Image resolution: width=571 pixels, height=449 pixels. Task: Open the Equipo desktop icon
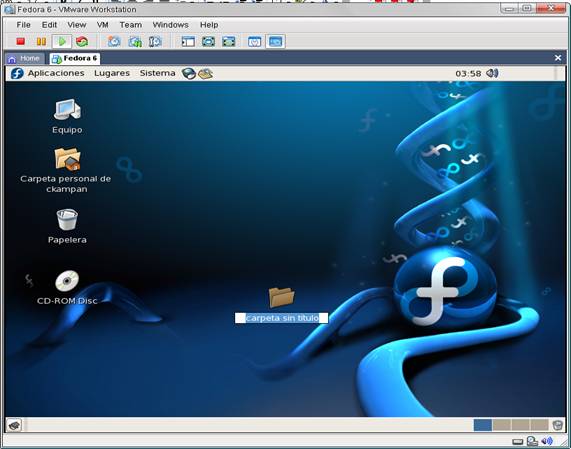point(67,110)
